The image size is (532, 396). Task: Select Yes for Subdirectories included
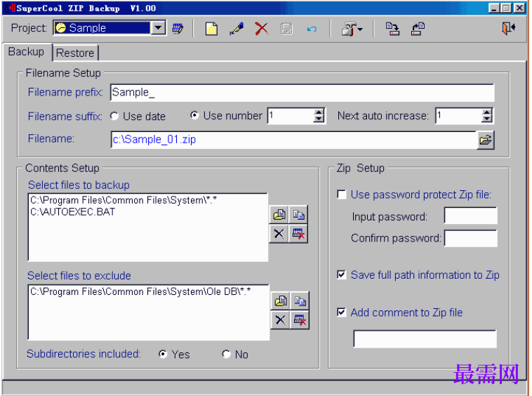164,355
